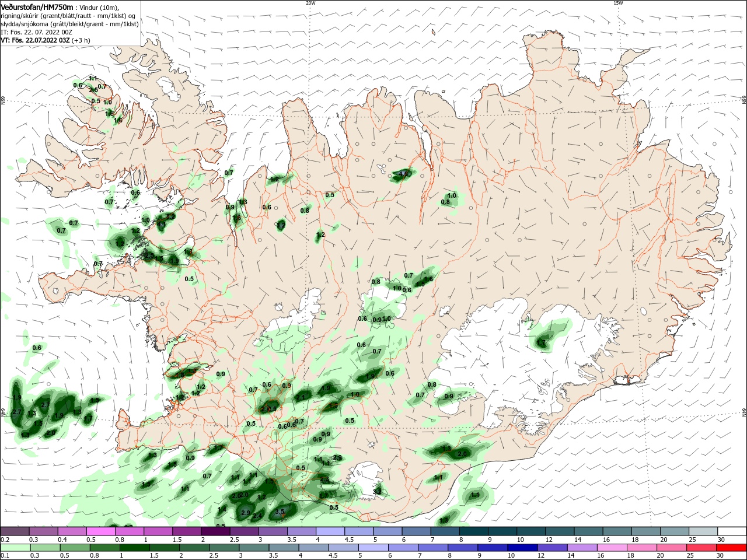Pick the bright red swatch in the rain legend
Screen dimensions: 747x560
[x=732, y=548]
